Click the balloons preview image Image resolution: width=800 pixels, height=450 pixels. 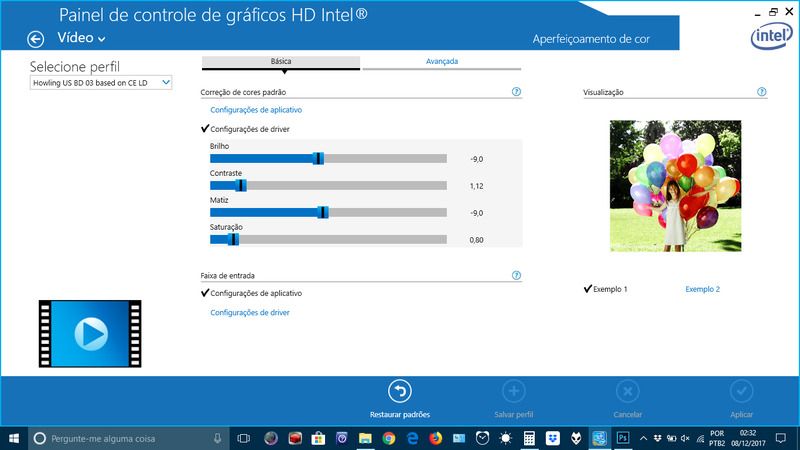pyautogui.click(x=676, y=186)
